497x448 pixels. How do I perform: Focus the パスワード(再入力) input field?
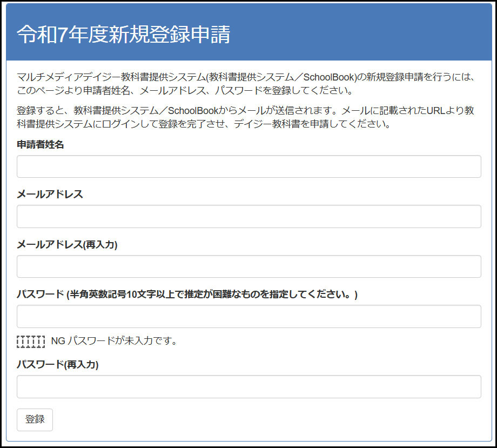pyautogui.click(x=249, y=387)
